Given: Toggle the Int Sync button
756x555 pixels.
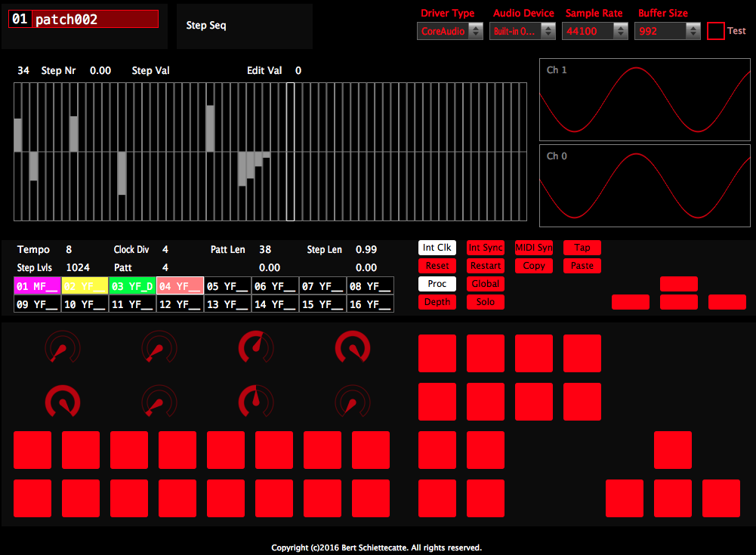Looking at the screenshot, I should tap(486, 248).
